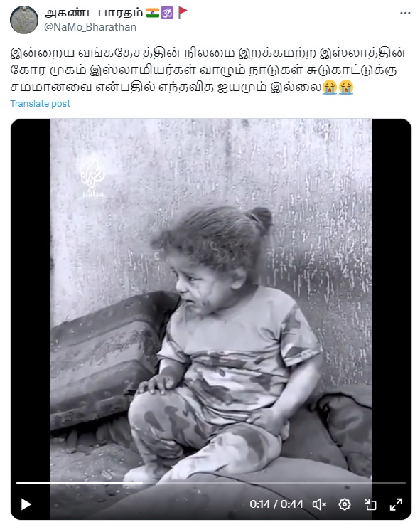
Task: Click the Indian flag emoji in the name
Action: coord(153,13)
